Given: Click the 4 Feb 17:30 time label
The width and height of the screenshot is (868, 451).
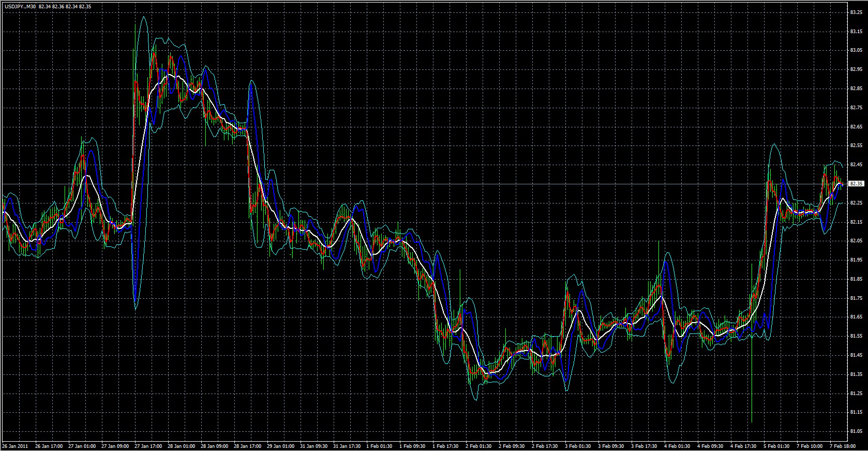Looking at the screenshot, I should pyautogui.click(x=743, y=446).
